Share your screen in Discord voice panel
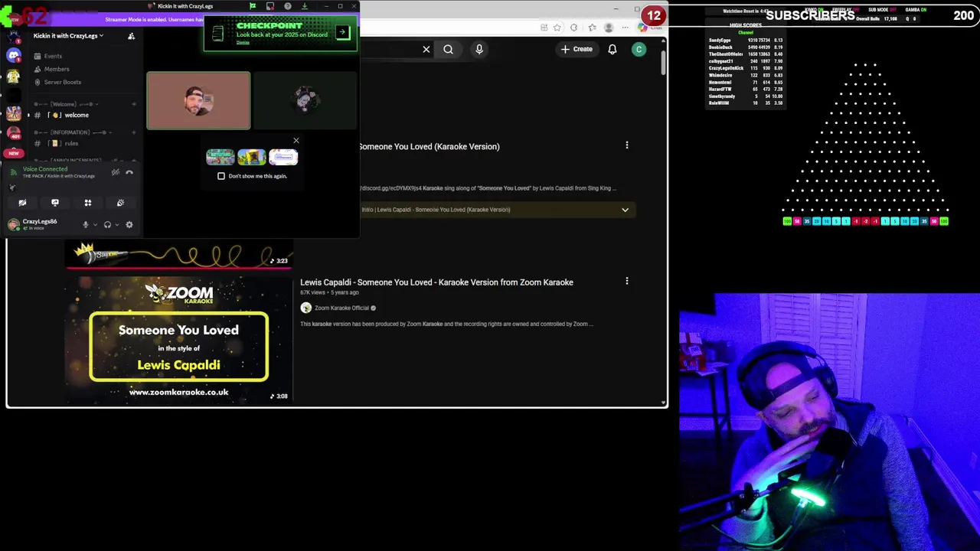 (55, 203)
